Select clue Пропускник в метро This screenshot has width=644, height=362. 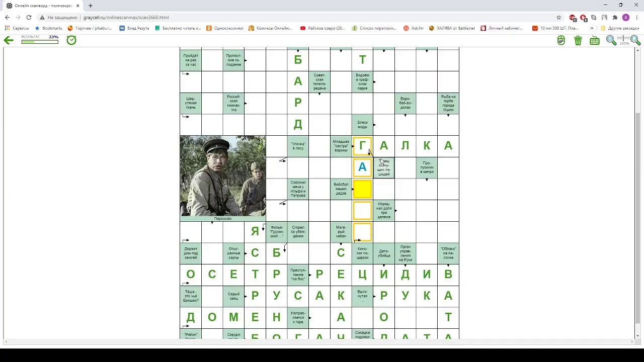427,167
